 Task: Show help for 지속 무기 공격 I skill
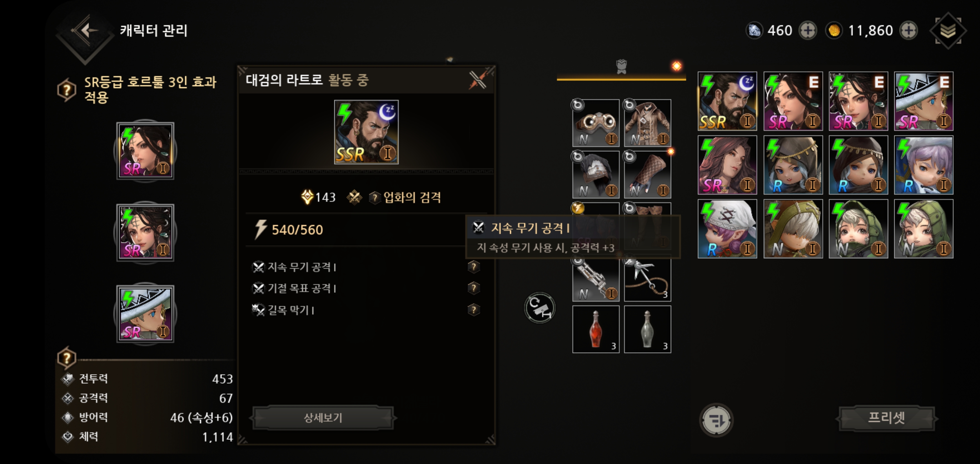[x=474, y=266]
